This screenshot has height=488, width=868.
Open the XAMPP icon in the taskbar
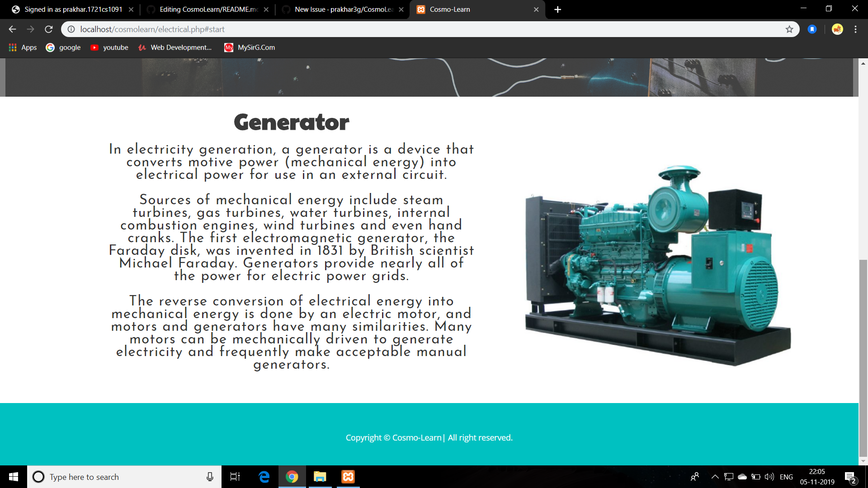tap(348, 477)
